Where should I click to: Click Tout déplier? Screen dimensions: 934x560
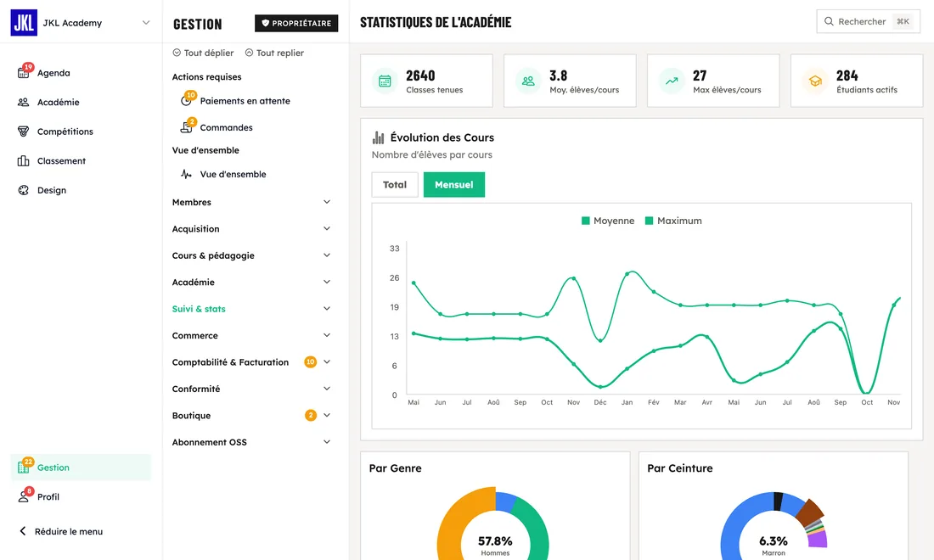203,53
